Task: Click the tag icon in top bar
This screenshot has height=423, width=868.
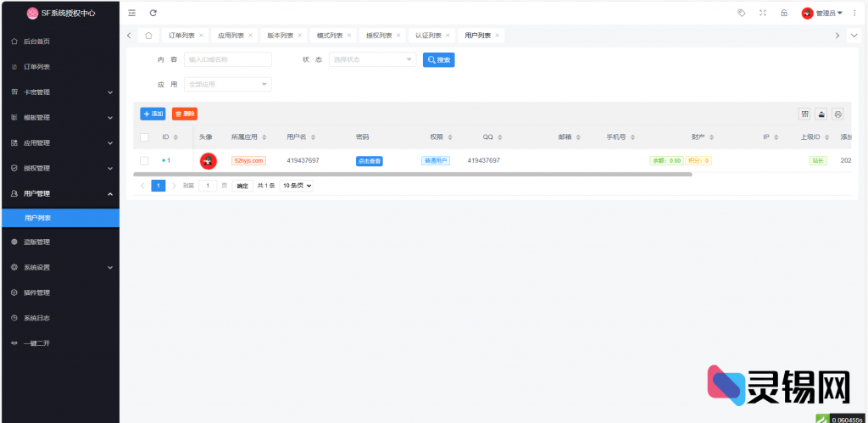Action: click(742, 13)
